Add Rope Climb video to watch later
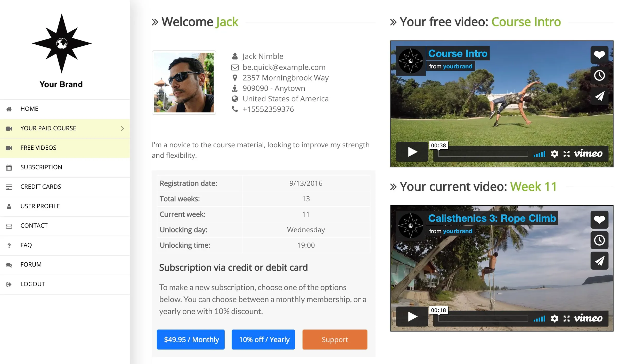 (x=599, y=240)
